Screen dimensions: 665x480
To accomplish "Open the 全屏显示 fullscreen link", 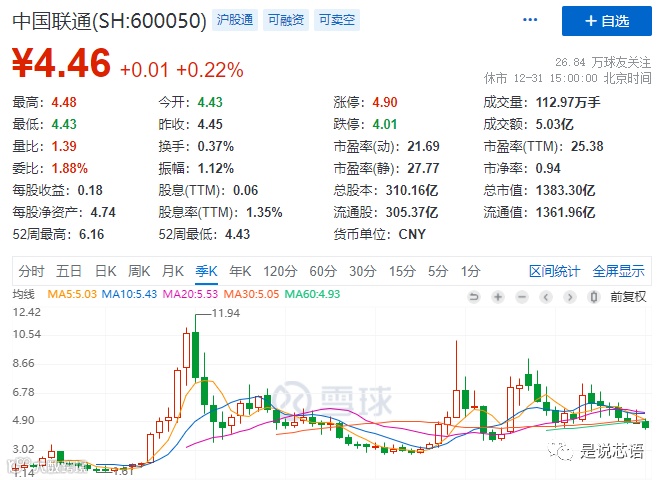I will click(618, 271).
